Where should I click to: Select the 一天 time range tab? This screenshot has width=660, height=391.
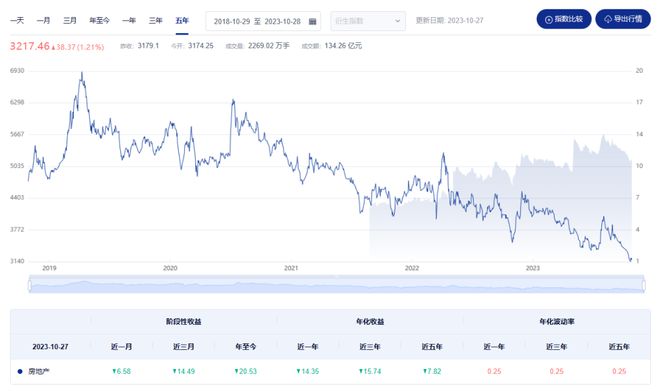pyautogui.click(x=17, y=20)
